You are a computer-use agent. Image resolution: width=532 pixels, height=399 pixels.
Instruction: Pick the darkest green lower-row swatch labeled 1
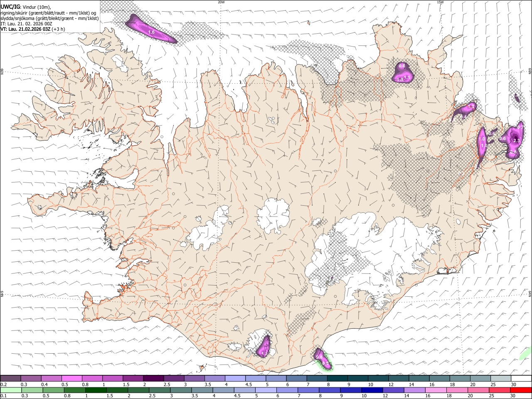click(96, 390)
